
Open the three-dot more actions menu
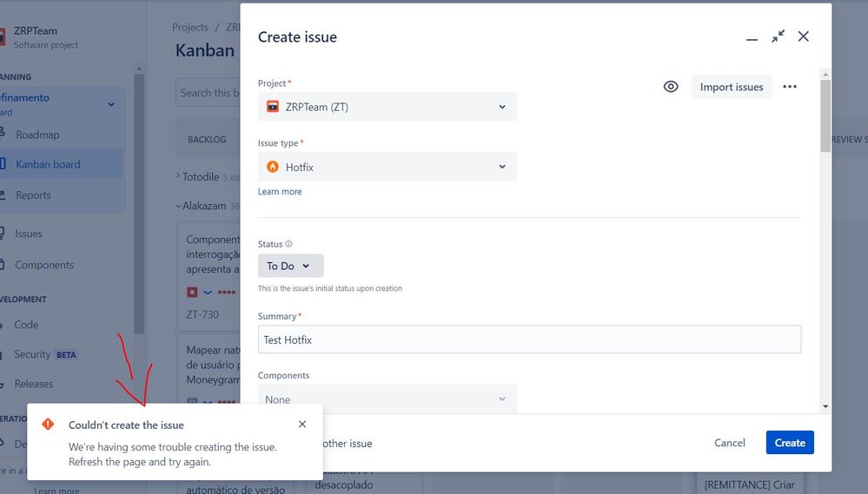pyautogui.click(x=790, y=87)
